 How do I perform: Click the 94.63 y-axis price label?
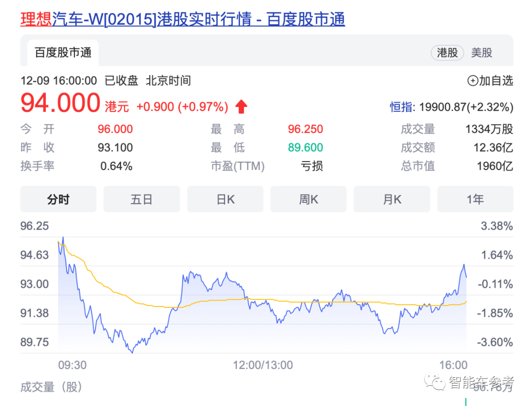tap(34, 255)
